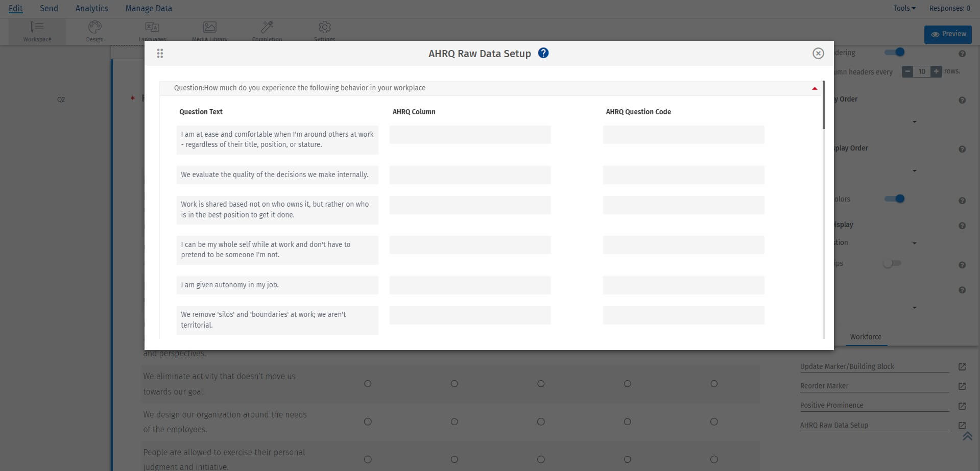Click the '10' rows input field
Viewport: 980px width, 471px height.
click(x=921, y=72)
